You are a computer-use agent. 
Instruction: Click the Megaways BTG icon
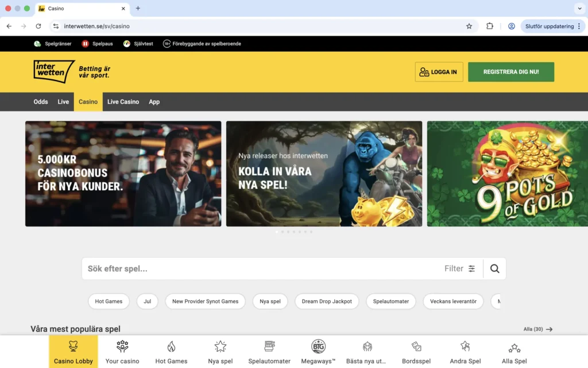318,346
